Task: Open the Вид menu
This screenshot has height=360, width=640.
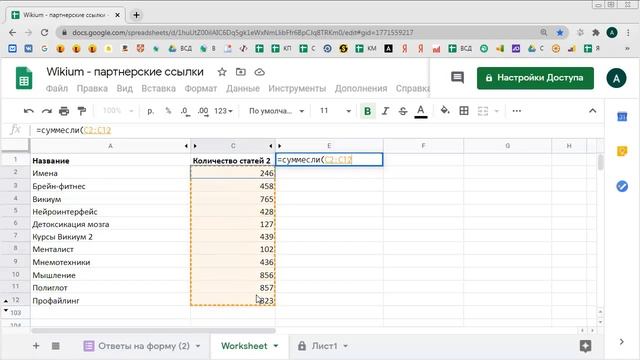Action: point(124,89)
